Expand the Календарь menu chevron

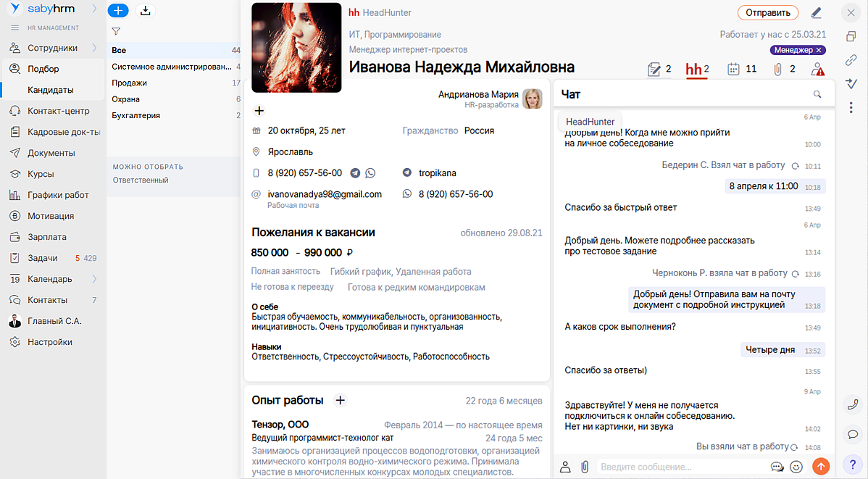tap(94, 279)
